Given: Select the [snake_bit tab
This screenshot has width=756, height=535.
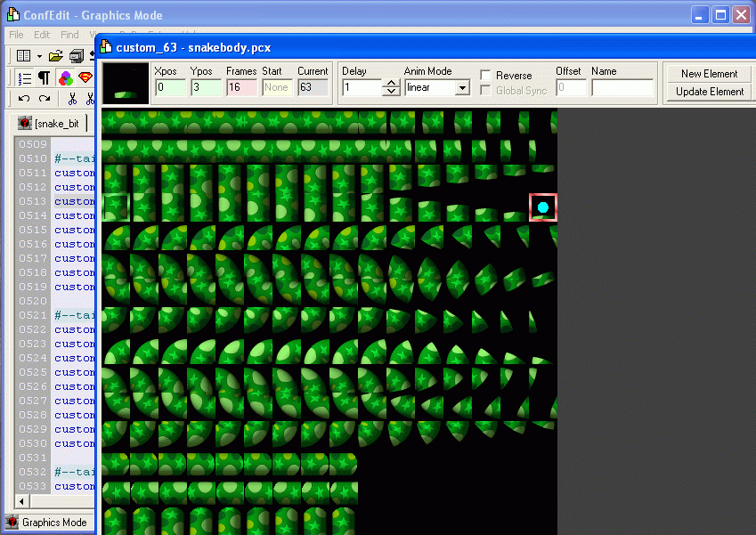Looking at the screenshot, I should tap(52, 123).
